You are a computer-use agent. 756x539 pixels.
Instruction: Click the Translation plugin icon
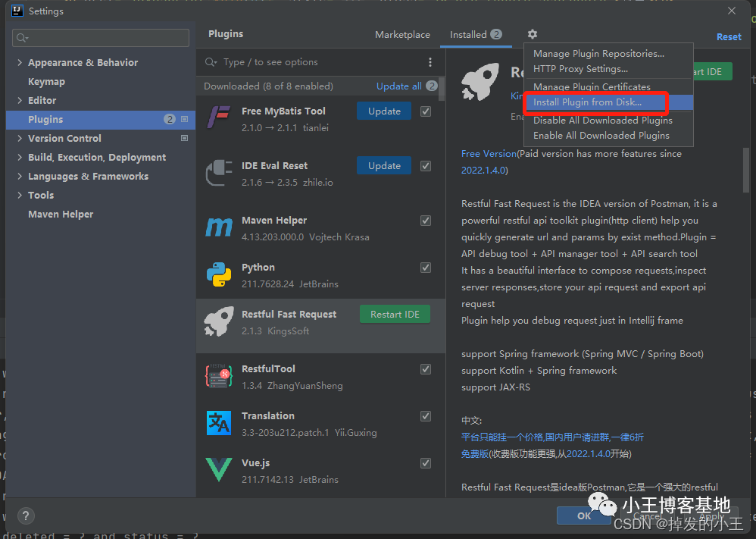(219, 423)
